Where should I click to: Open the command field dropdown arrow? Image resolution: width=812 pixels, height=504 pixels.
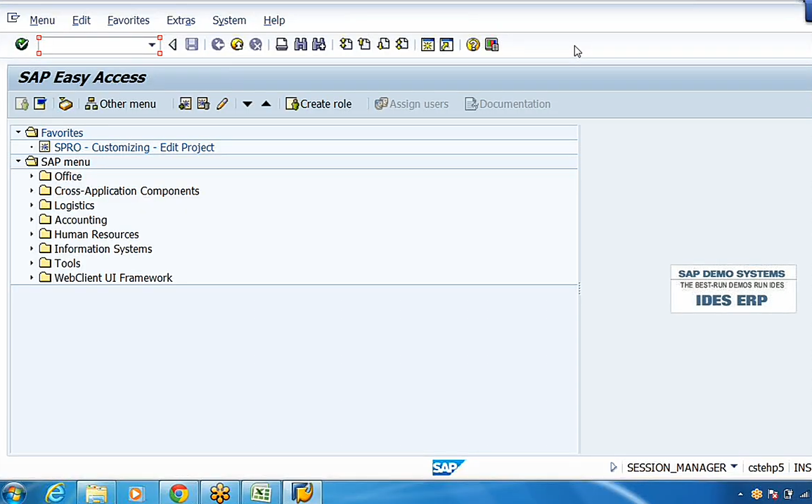[152, 45]
